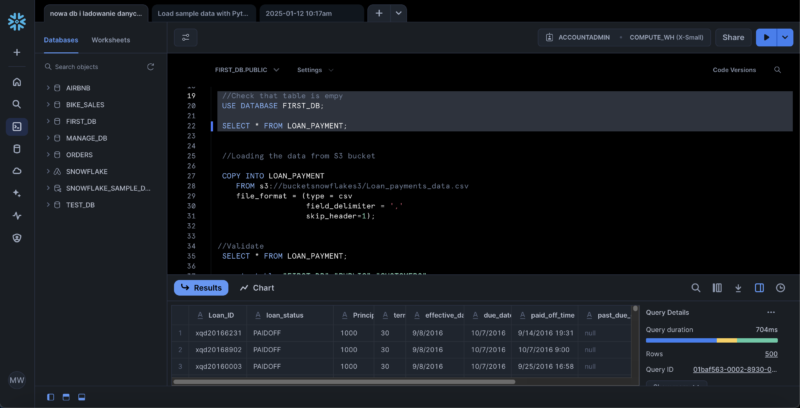
Task: Switch to the Worksheets tab
Action: [x=111, y=39]
